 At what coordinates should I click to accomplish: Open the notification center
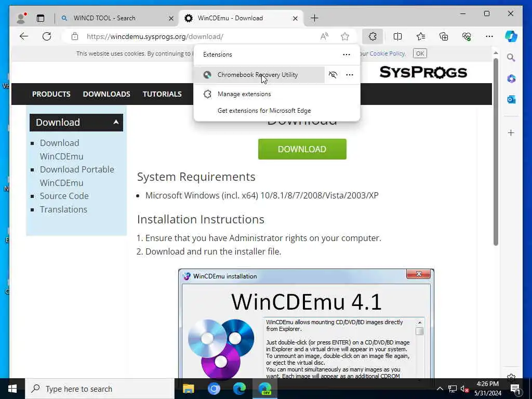pos(515,389)
